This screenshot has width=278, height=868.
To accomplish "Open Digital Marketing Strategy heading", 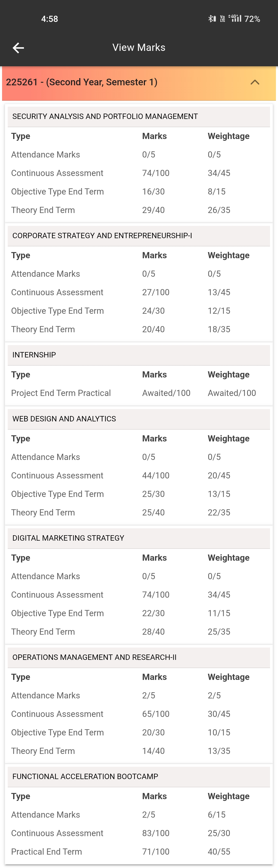I will point(68,539).
